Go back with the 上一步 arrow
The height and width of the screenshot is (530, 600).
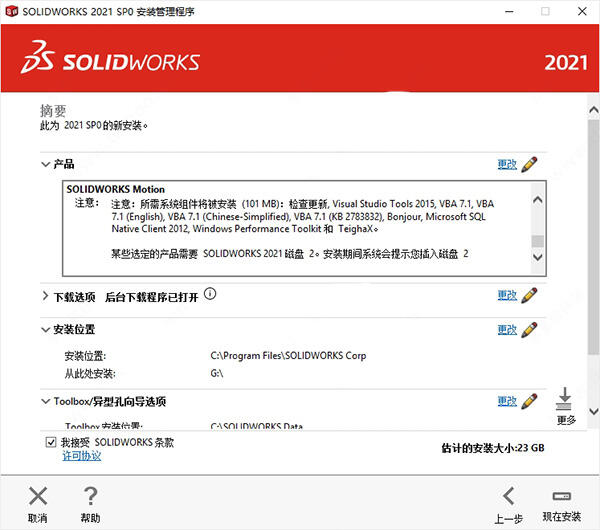tap(509, 496)
